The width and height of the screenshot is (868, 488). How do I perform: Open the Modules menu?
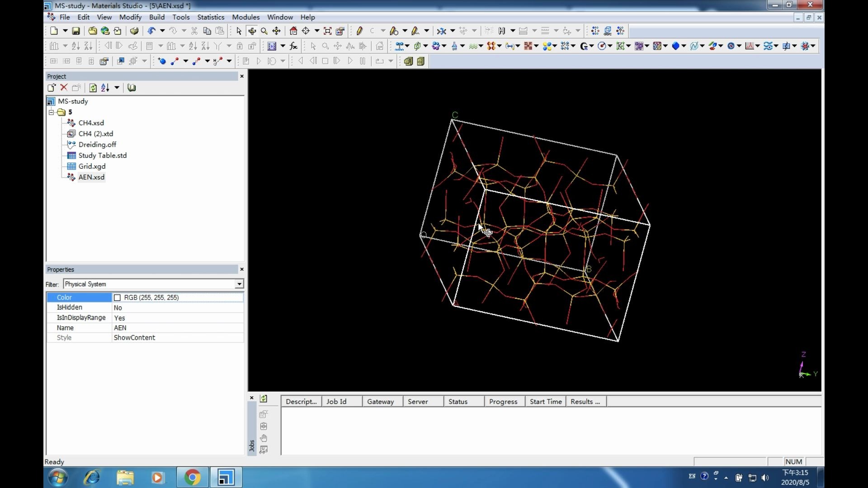[245, 17]
